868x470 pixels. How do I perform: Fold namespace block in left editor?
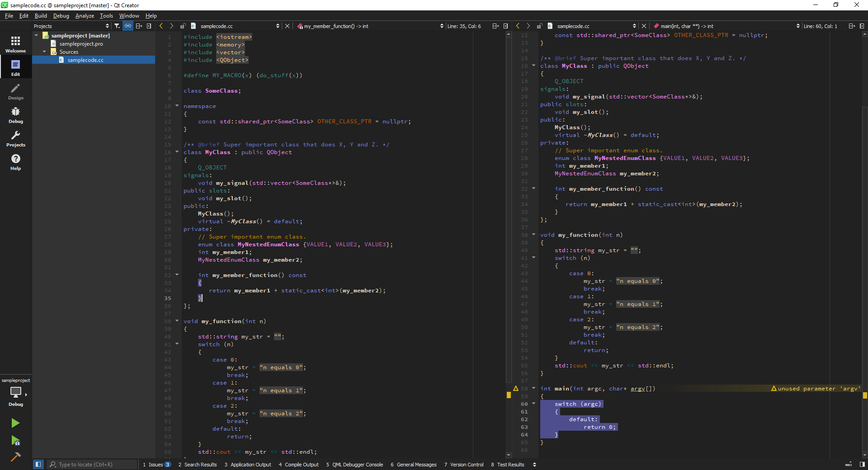tap(177, 106)
